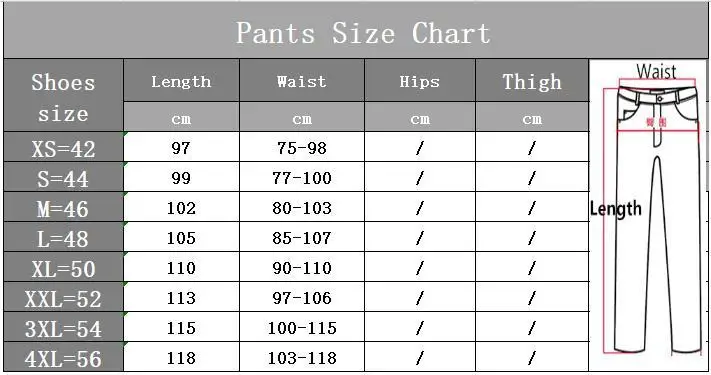The image size is (711, 375).
Task: Click the 110 length value for XL
Action: click(181, 268)
